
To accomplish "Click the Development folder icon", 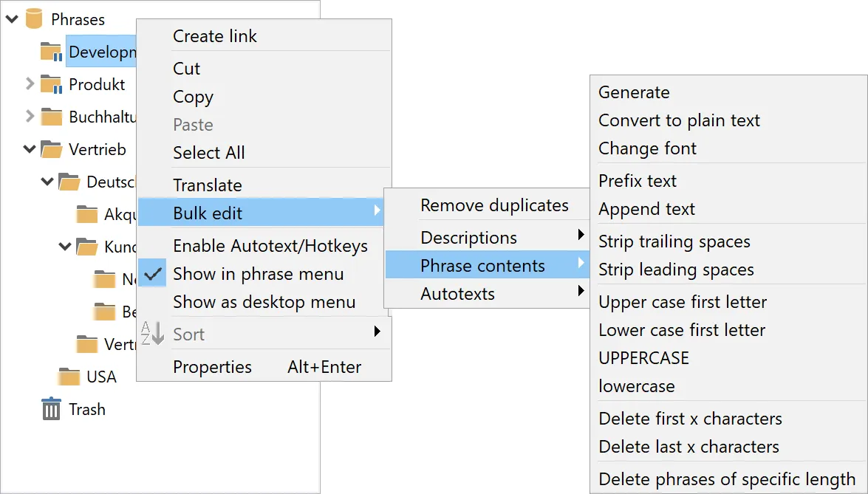I will 49,51.
